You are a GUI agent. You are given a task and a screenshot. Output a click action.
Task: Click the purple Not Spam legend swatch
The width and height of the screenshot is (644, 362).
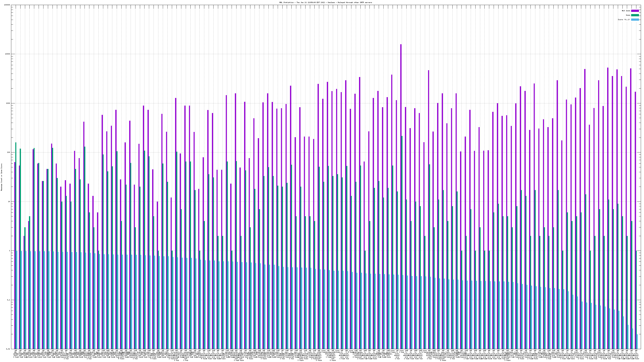[635, 11]
